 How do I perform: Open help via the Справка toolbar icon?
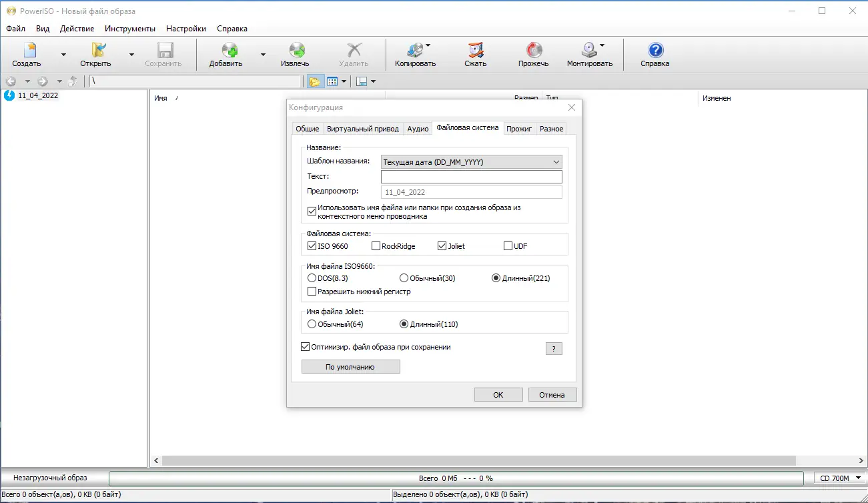coord(655,51)
